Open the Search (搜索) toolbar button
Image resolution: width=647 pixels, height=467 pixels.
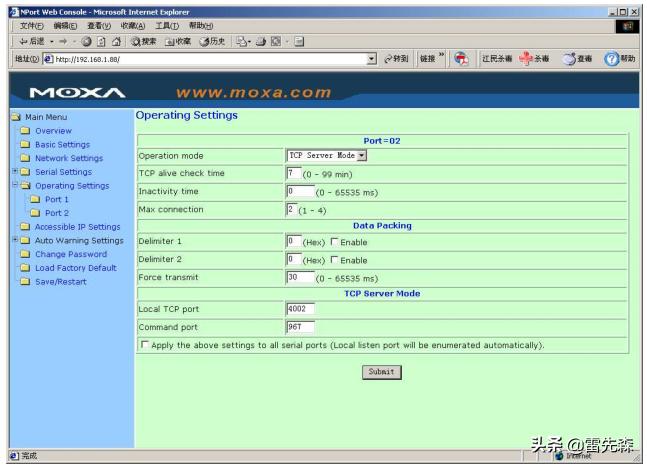click(x=142, y=41)
